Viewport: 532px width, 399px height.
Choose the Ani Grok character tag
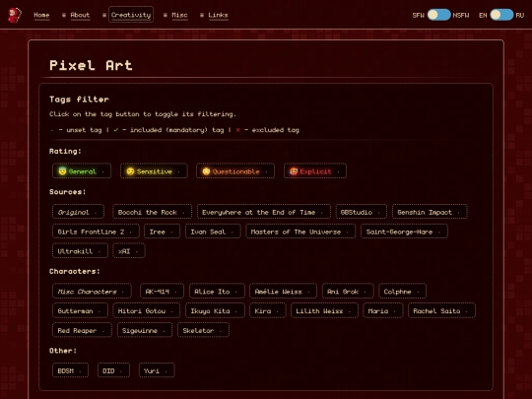[x=348, y=291]
